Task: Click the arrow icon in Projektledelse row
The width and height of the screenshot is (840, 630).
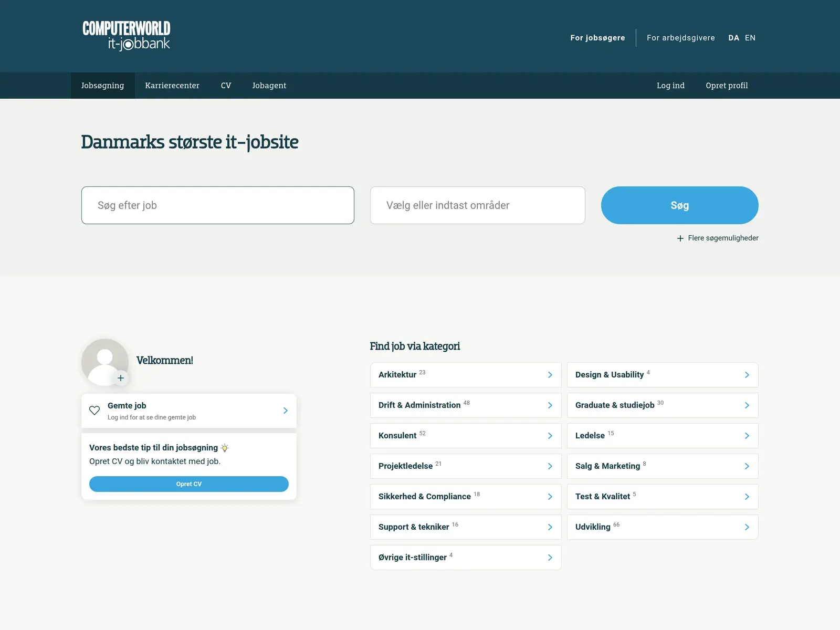Action: pyautogui.click(x=550, y=466)
